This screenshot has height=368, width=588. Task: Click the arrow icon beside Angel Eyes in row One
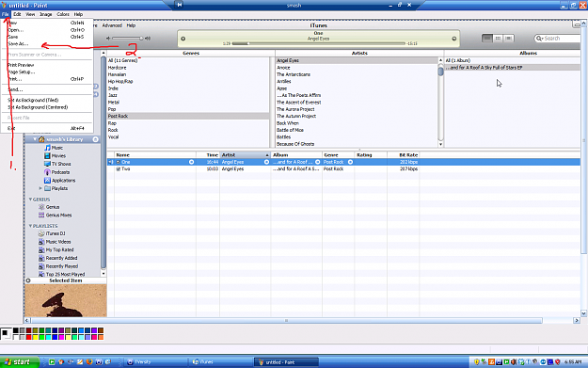(266, 162)
